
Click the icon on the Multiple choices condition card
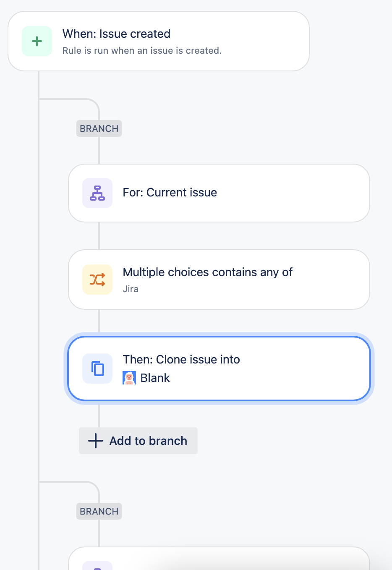pyautogui.click(x=97, y=280)
